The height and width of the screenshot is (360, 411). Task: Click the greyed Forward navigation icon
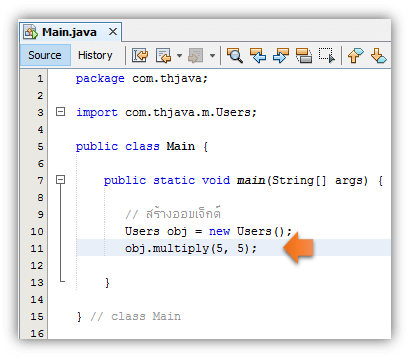[x=196, y=55]
